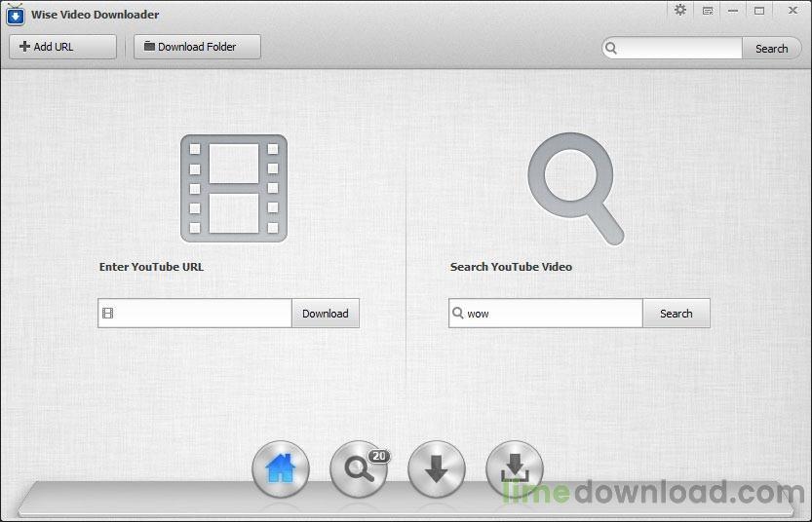Click the 'Wise Video Downloader' title text
This screenshot has height=522, width=812.
point(95,15)
